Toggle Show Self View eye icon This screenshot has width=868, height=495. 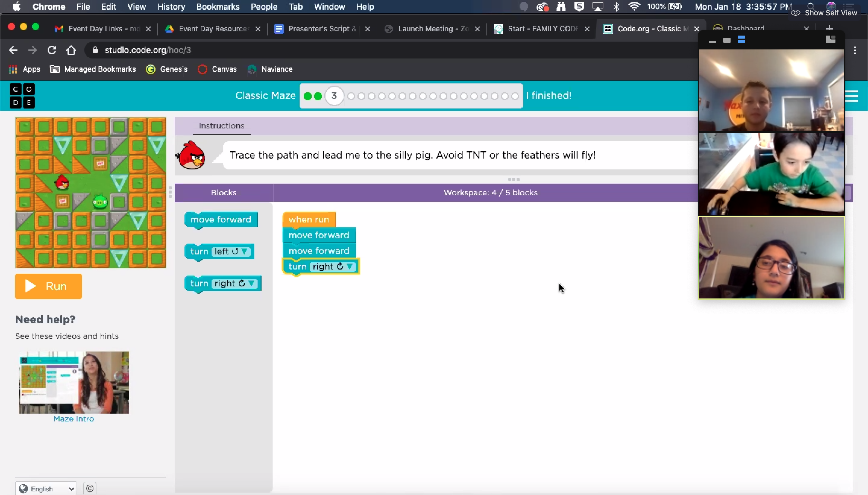[796, 13]
